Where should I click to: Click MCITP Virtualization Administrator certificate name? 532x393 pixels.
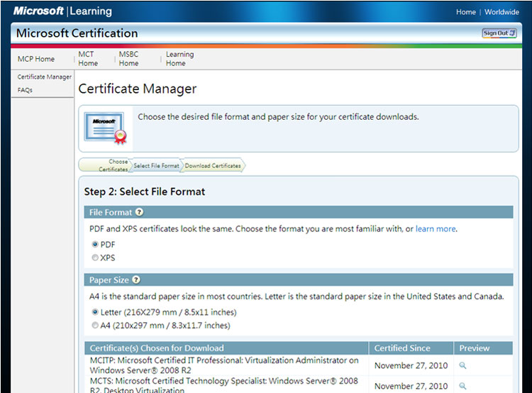[x=224, y=365]
